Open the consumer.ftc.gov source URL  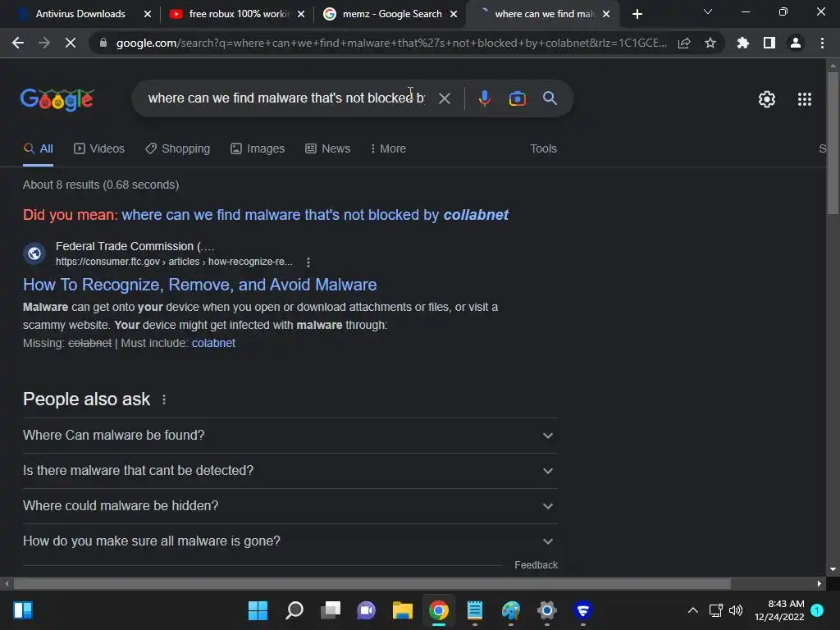point(174,262)
